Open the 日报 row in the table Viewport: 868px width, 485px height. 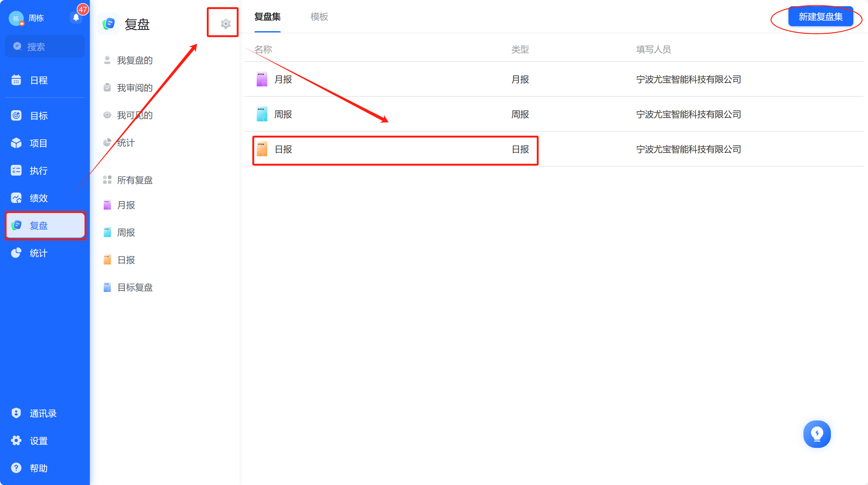[x=553, y=149]
